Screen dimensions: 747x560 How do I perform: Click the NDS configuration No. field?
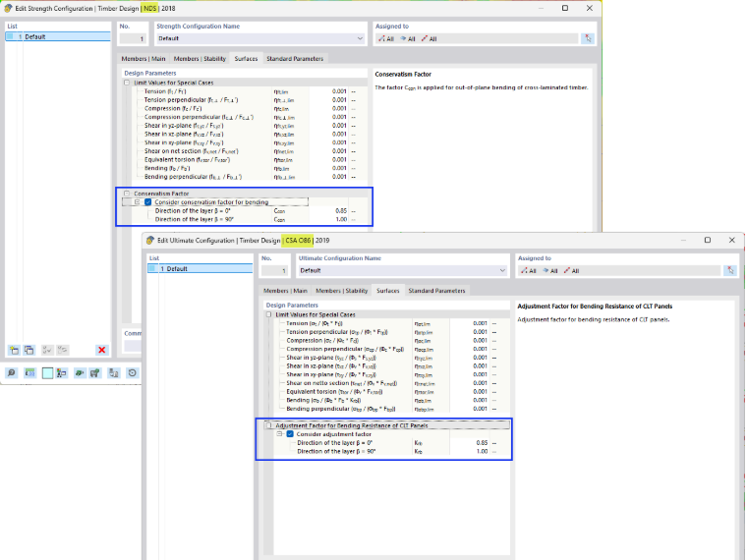[133, 38]
